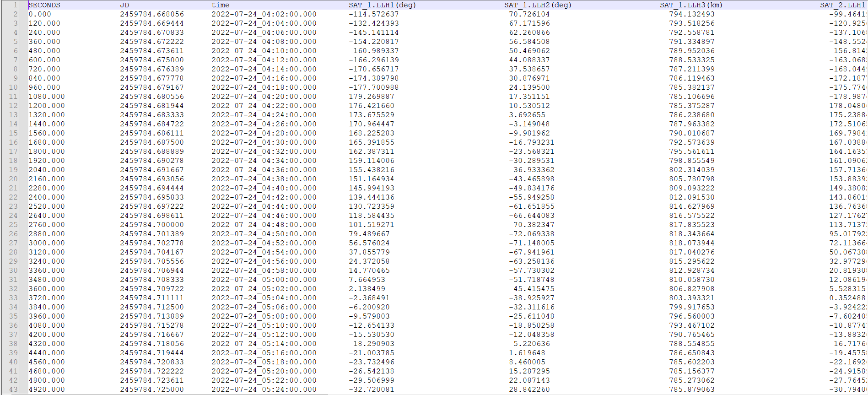Click the LLH2 value -72.069338
Viewport: 868px width, 395px height.
pos(531,234)
